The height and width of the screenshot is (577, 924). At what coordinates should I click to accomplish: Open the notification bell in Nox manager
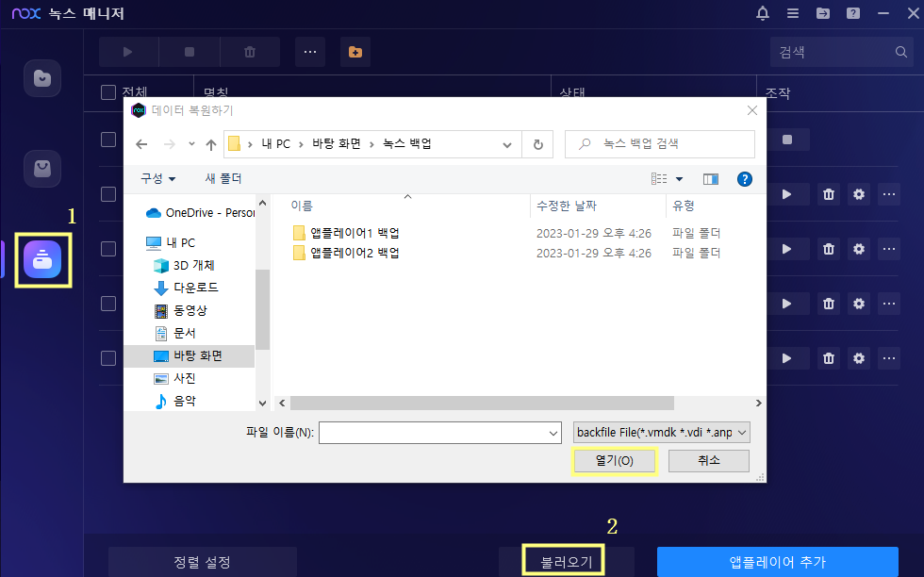tap(763, 13)
